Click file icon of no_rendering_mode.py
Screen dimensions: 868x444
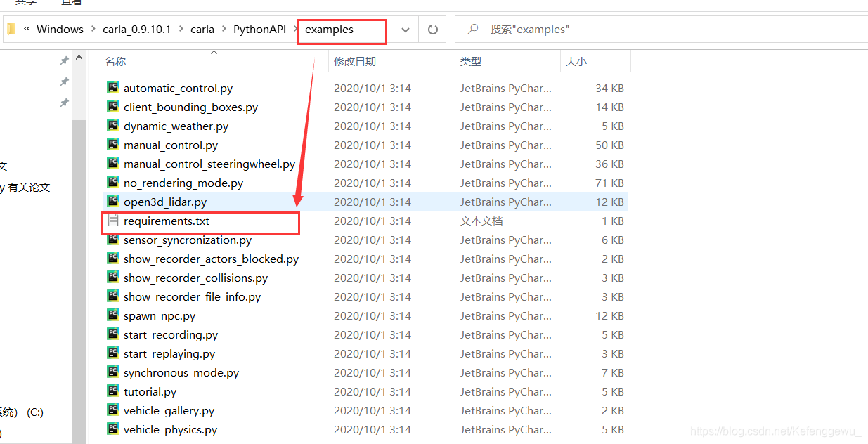click(x=113, y=183)
